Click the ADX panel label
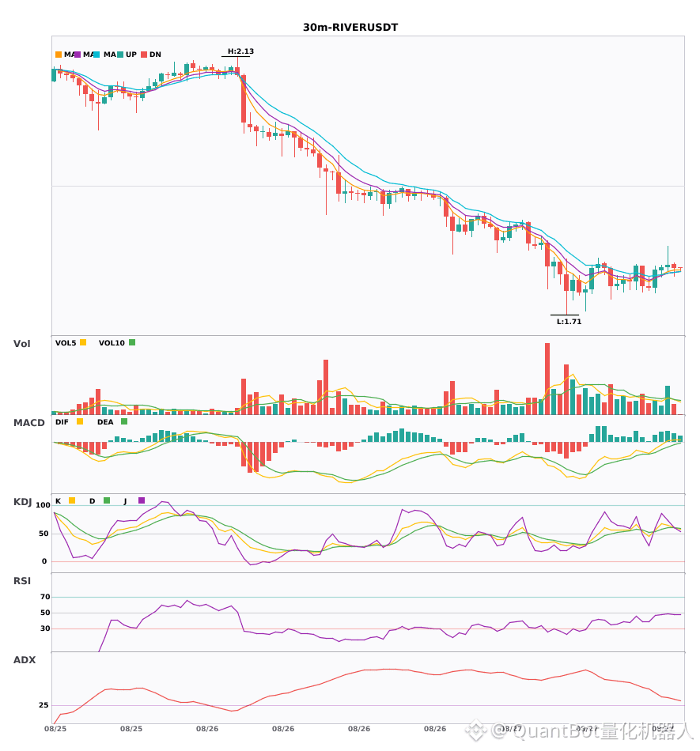The height and width of the screenshot is (751, 700). click(x=25, y=660)
